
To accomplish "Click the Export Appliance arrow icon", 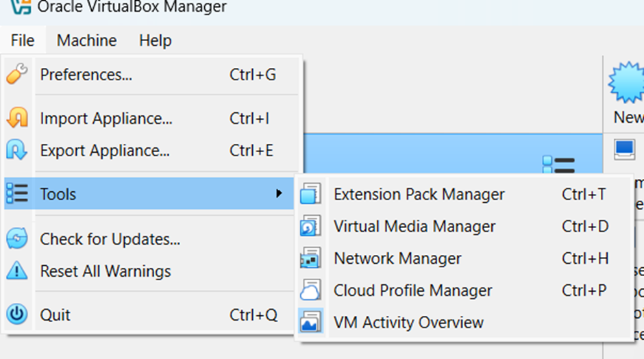I will pyautogui.click(x=17, y=149).
